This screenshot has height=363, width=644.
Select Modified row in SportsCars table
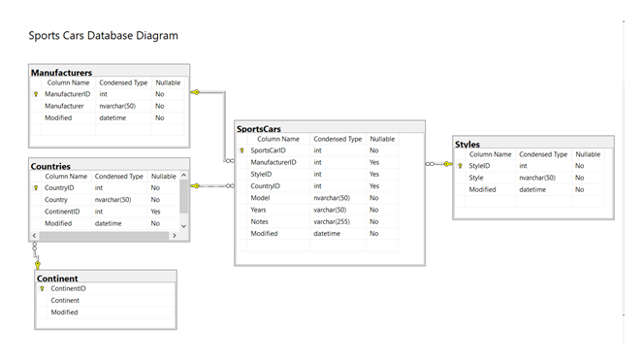[317, 234]
